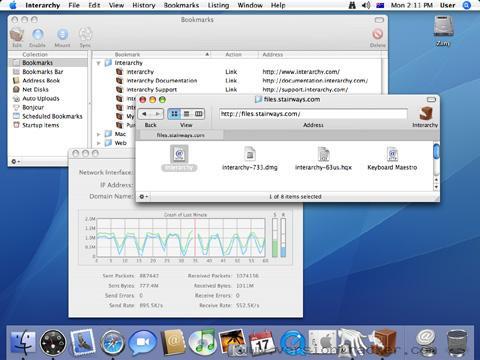Select Net Disks in Collection list
Viewport: 480px width, 360px height.
coord(48,90)
